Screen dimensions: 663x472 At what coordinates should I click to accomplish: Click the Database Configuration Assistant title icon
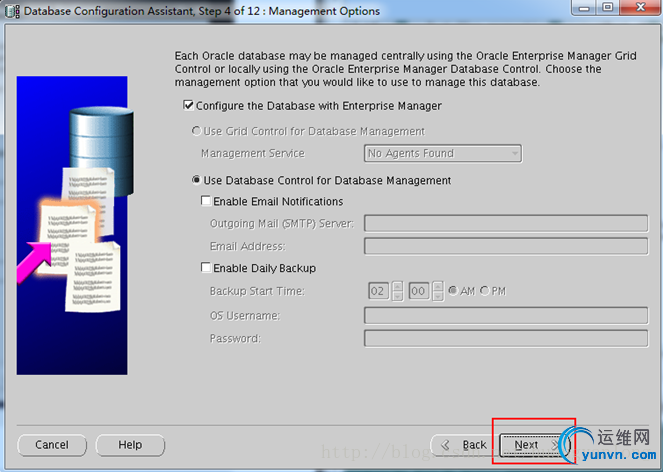coord(12,11)
